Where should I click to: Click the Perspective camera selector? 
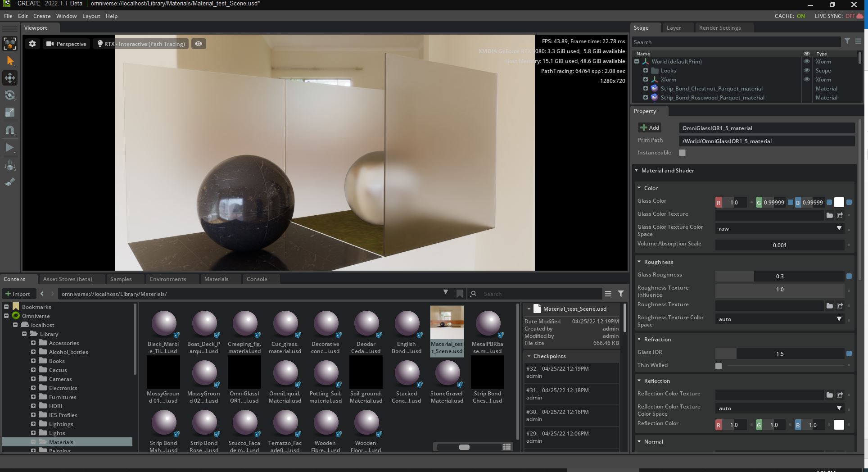66,44
